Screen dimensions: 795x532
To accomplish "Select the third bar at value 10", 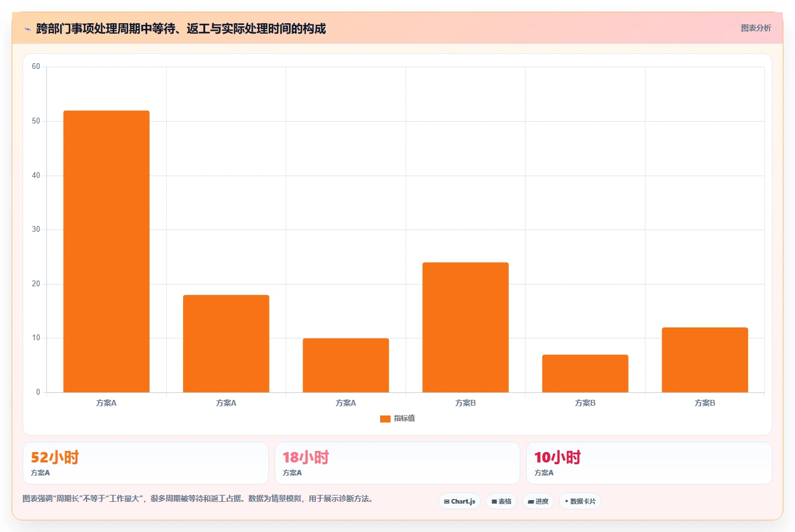I will pyautogui.click(x=346, y=365).
